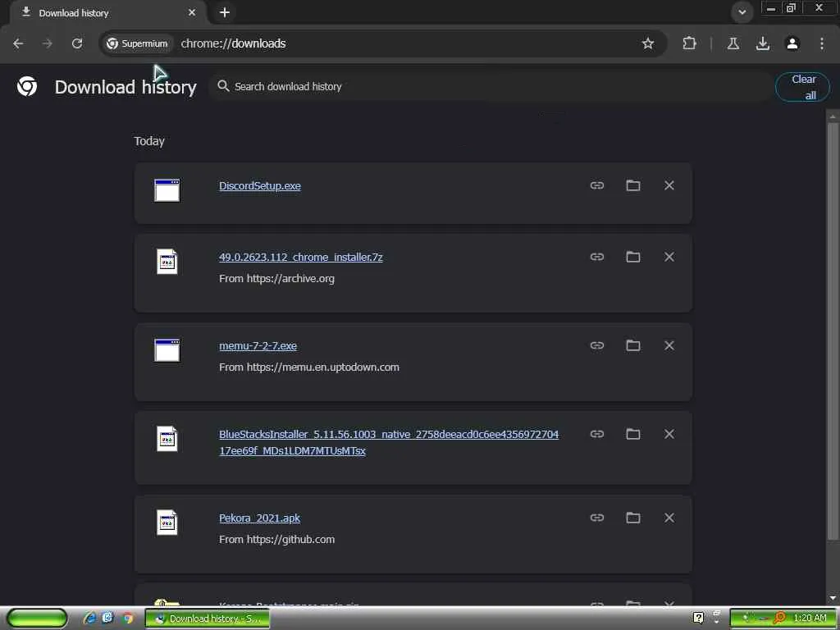Viewport: 840px width, 630px height.
Task: Click the From https://github.com text
Action: pos(276,540)
